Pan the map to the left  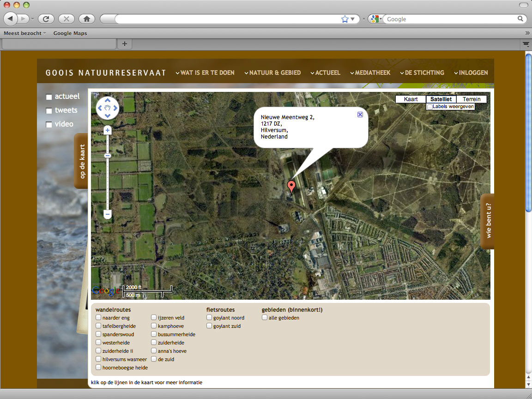99,108
